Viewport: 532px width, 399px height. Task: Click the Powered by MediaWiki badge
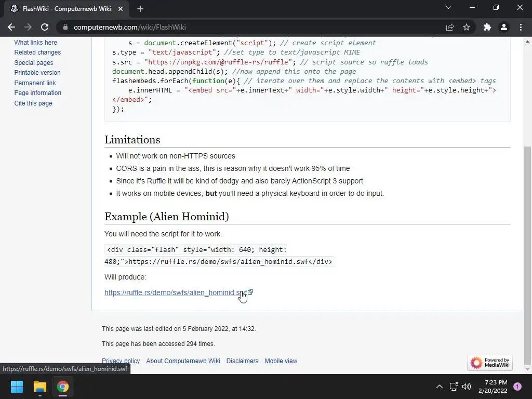click(490, 363)
